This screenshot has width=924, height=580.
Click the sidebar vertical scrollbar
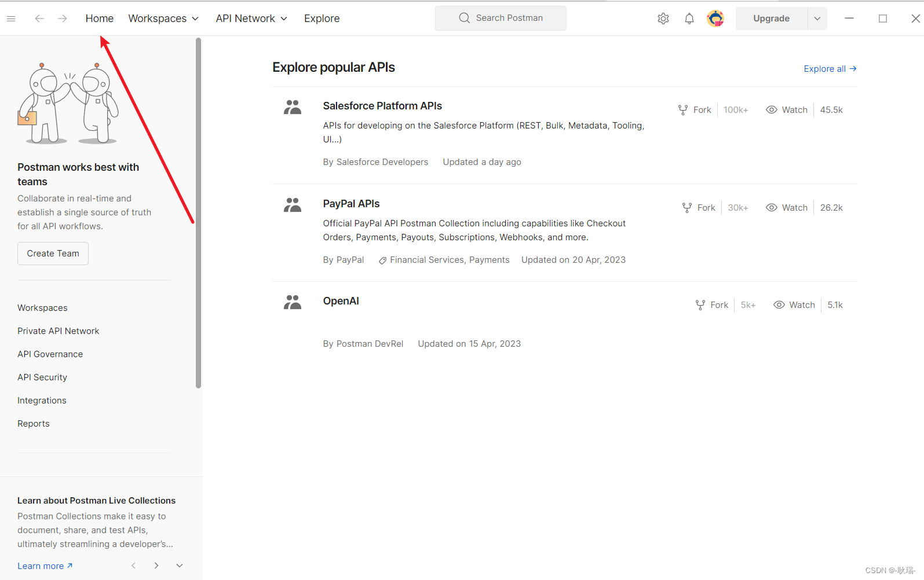pos(198,213)
